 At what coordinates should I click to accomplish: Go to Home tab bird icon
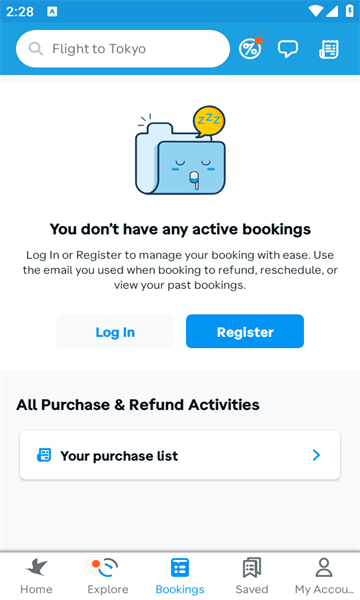pyautogui.click(x=36, y=567)
